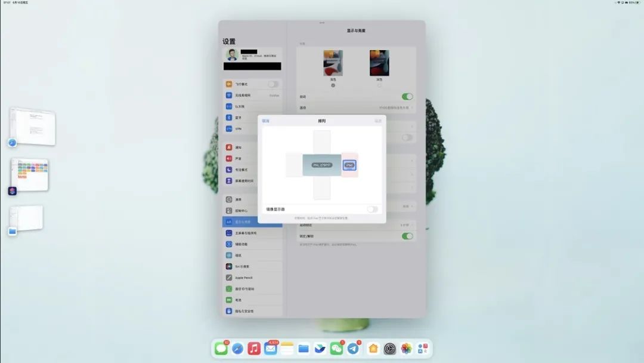This screenshot has height=363, width=644.
Task: Open the Settings gear icon in the dock
Action: tap(390, 349)
